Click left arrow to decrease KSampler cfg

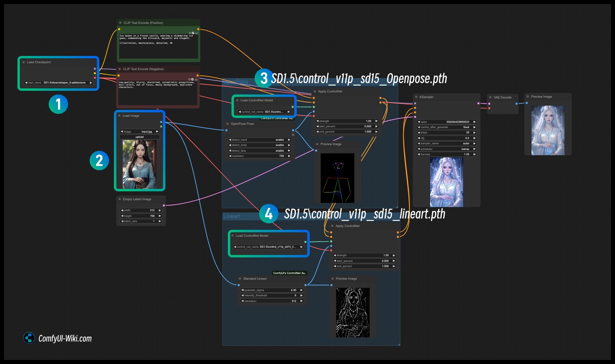(419, 138)
